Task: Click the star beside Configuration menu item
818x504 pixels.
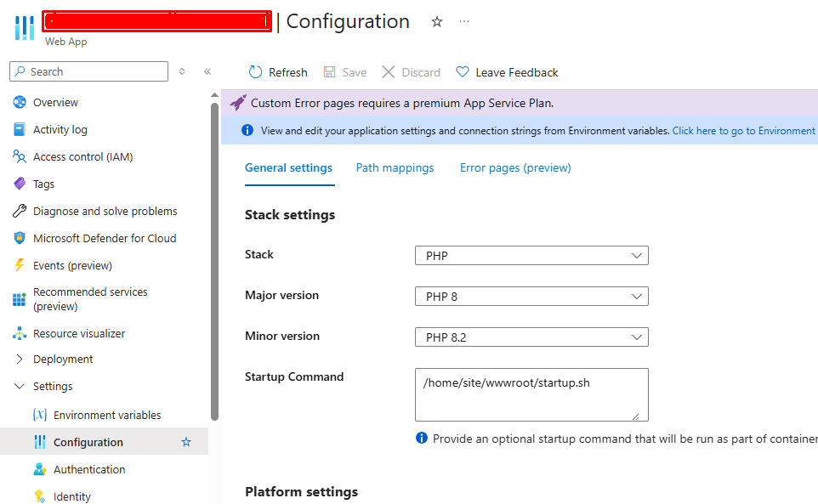Action: [x=186, y=442]
